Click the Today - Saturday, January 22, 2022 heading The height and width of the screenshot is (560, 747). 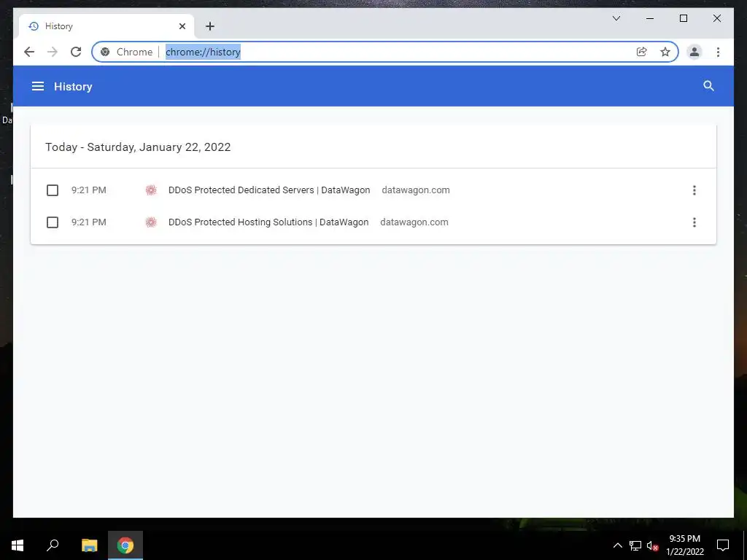[x=138, y=147]
